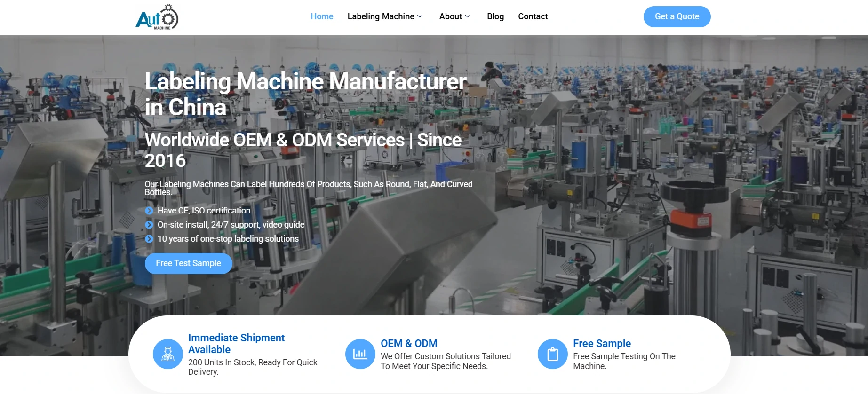This screenshot has width=868, height=394.
Task: Select the OEM & ODM heading
Action: click(409, 343)
